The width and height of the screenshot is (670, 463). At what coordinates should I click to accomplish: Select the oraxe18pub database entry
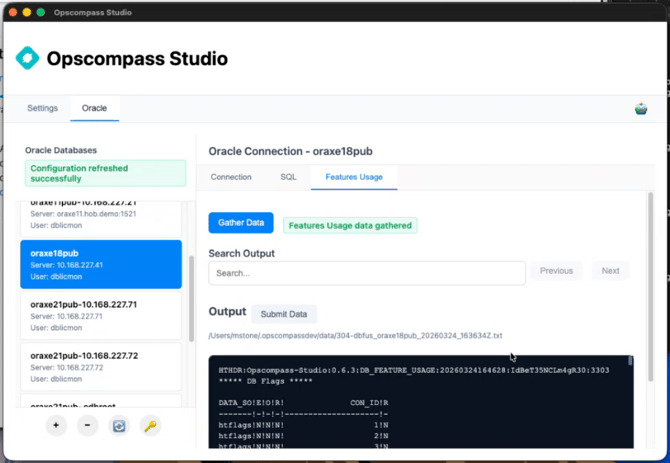pyautogui.click(x=101, y=264)
